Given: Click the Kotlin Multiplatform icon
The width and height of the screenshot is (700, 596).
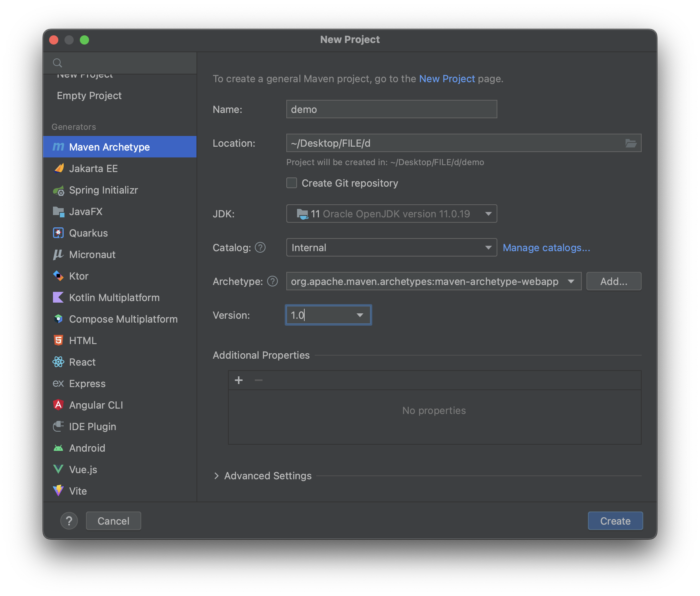Looking at the screenshot, I should [x=58, y=298].
